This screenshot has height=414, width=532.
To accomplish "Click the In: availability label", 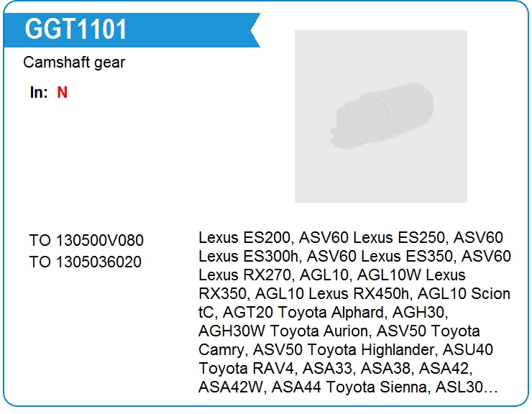I will pyautogui.click(x=39, y=93).
